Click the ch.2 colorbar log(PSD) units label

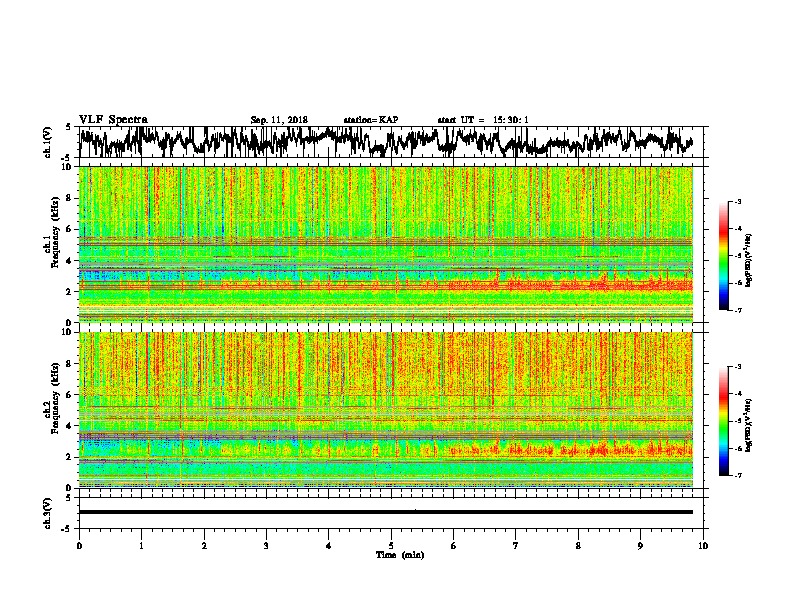(749, 425)
